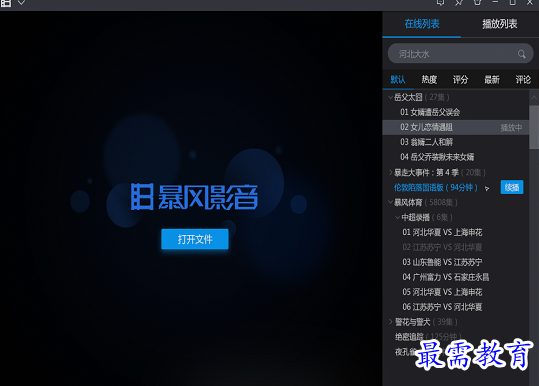
Task: Switch to the 播放列表 tab
Action: [x=499, y=24]
